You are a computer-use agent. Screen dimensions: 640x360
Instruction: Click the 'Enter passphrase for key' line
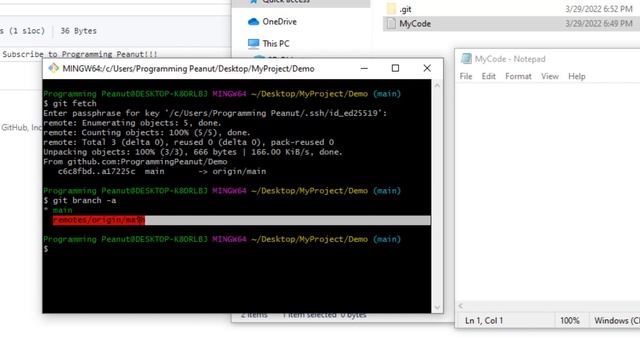coord(215,113)
